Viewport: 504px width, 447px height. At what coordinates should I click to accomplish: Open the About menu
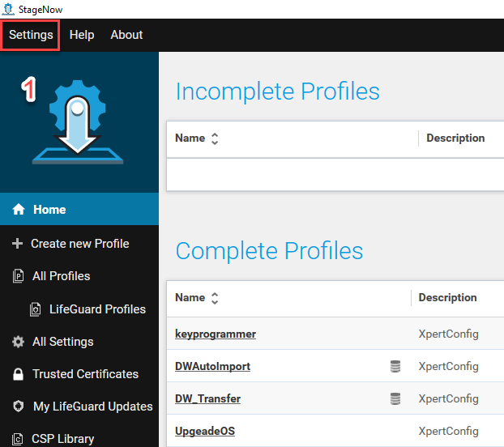pyautogui.click(x=126, y=35)
